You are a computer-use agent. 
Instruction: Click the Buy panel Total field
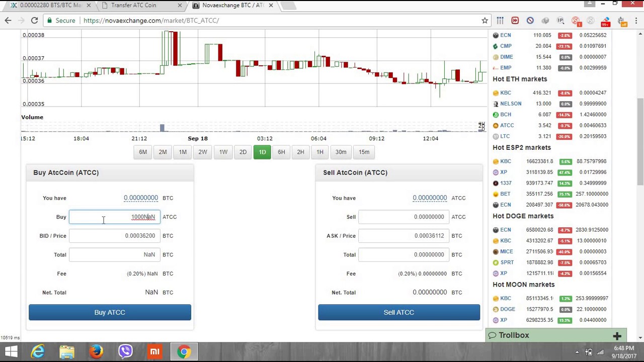pos(115,254)
